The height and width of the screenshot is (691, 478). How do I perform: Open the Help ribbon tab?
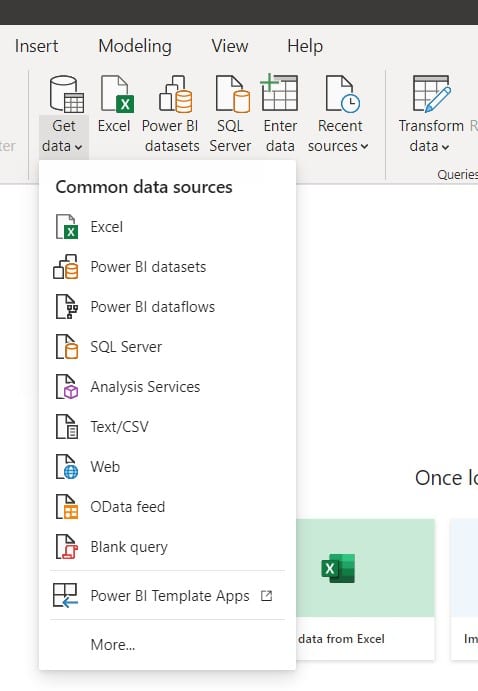pyautogui.click(x=305, y=46)
